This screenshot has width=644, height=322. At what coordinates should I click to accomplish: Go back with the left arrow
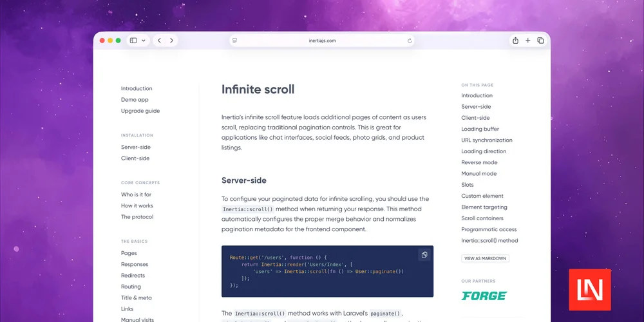pyautogui.click(x=159, y=41)
